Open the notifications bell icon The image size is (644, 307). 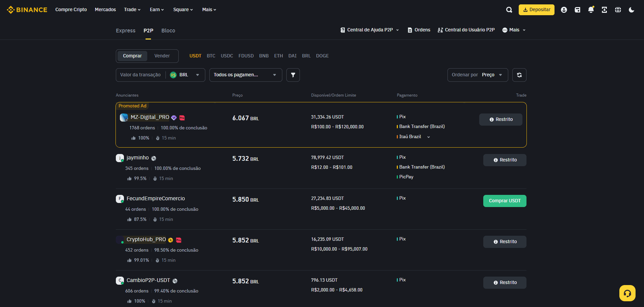(x=591, y=10)
